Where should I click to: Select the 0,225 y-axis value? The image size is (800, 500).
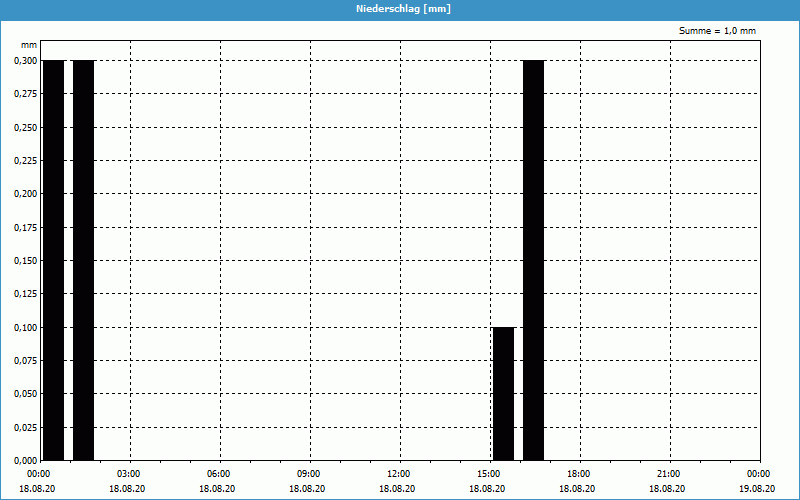(25, 161)
